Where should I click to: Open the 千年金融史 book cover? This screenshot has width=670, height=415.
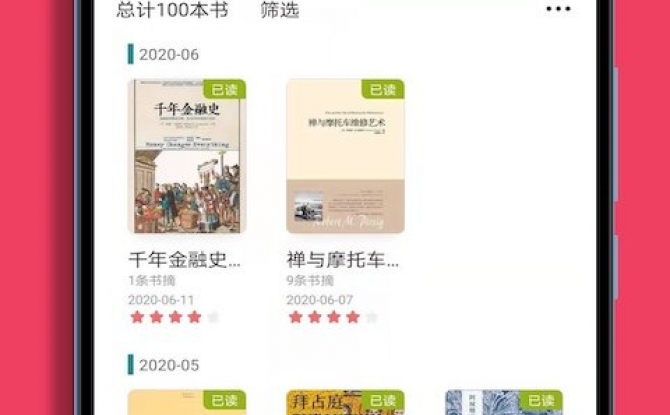click(x=187, y=156)
